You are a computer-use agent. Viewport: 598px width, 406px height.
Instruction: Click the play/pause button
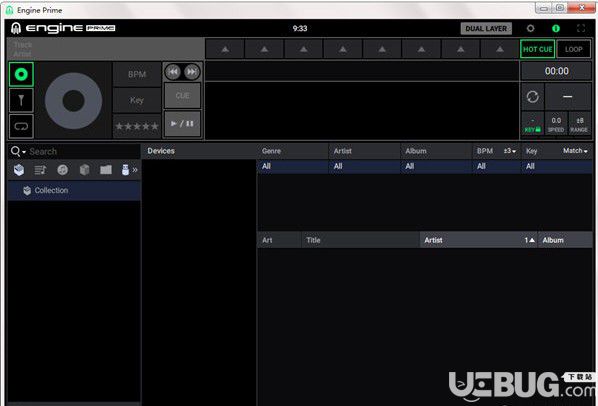(x=182, y=124)
